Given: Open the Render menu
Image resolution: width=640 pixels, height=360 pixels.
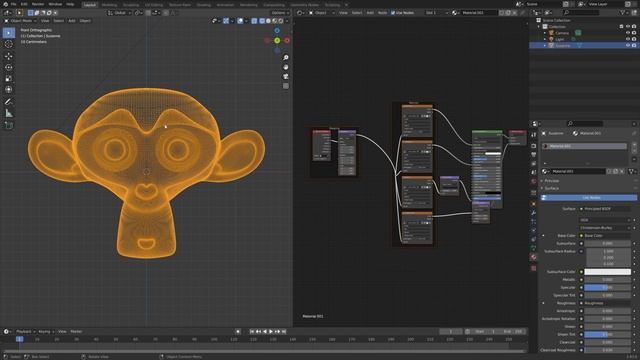Looking at the screenshot, I should coord(38,4).
